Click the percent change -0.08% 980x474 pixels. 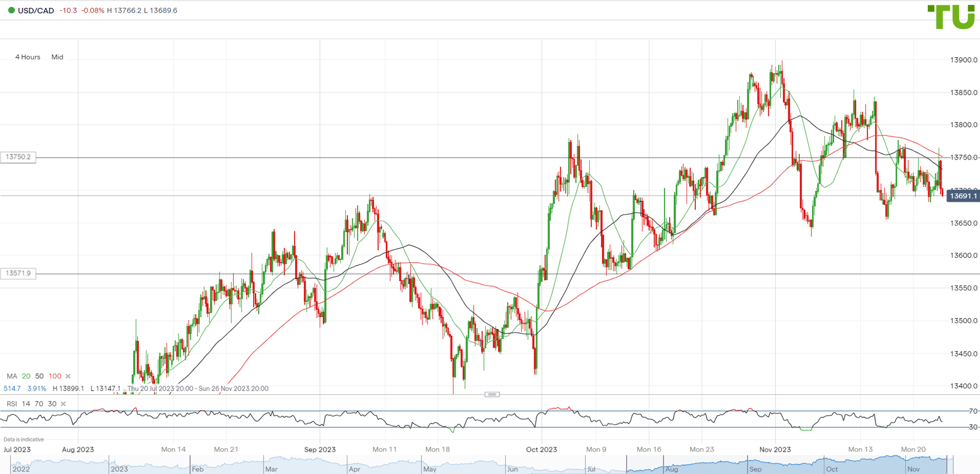coord(93,10)
